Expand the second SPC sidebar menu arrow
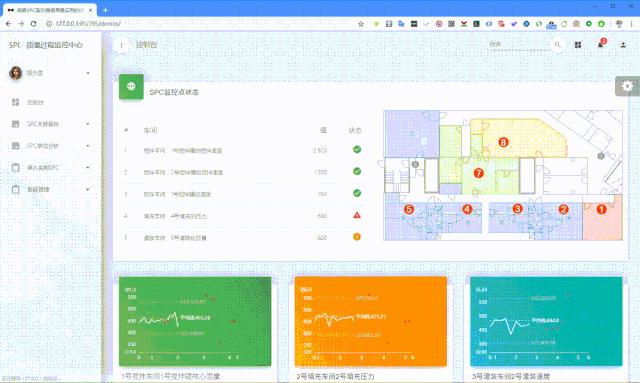This screenshot has width=640, height=383. tap(88, 146)
